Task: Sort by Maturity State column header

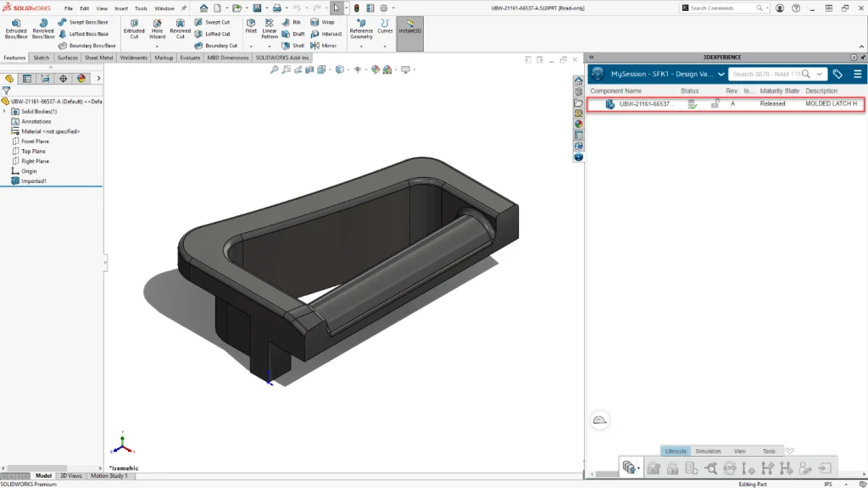Action: [x=779, y=91]
